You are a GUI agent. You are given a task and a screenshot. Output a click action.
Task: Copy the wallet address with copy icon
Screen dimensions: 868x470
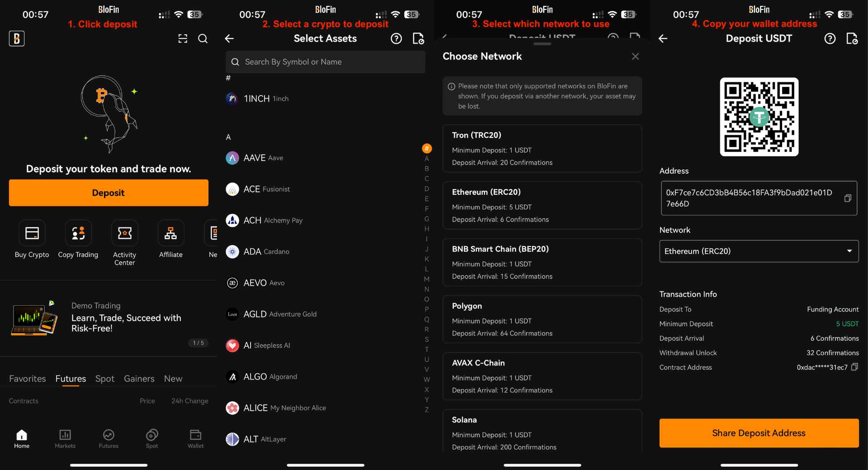pyautogui.click(x=848, y=198)
